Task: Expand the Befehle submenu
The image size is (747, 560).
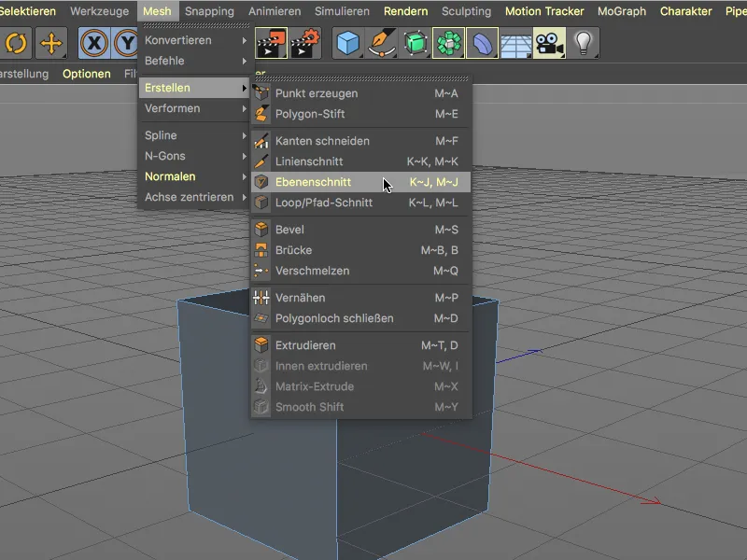Action: pos(194,61)
